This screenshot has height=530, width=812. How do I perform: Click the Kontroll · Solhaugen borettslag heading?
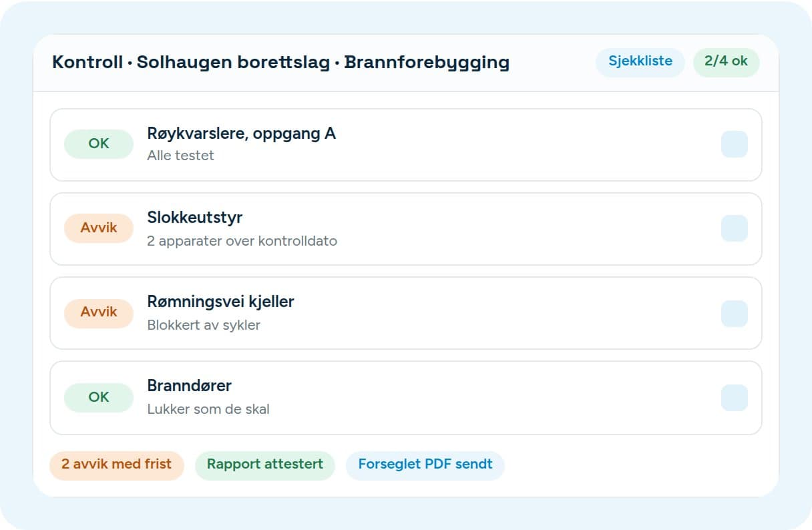point(280,63)
